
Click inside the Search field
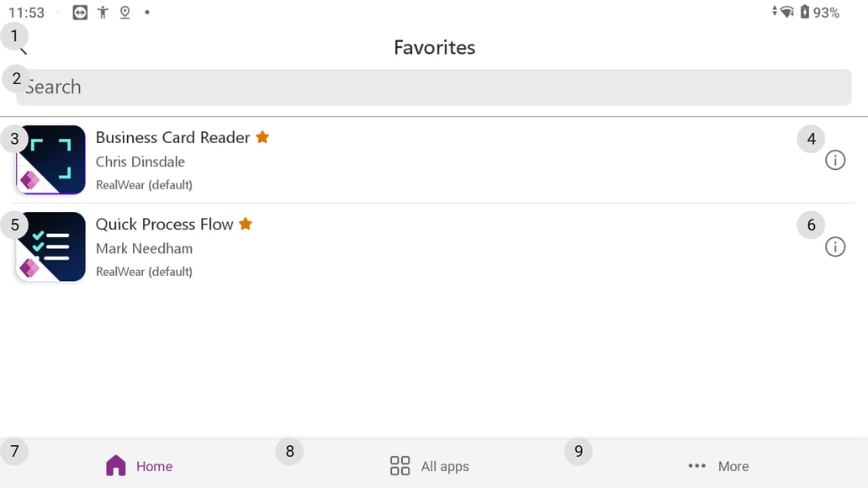(x=434, y=87)
